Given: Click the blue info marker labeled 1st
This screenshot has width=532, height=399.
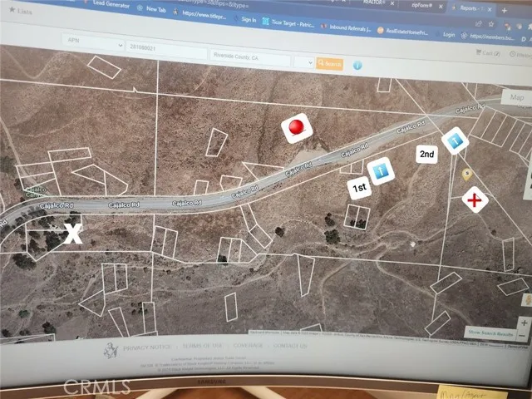Looking at the screenshot, I should [379, 170].
